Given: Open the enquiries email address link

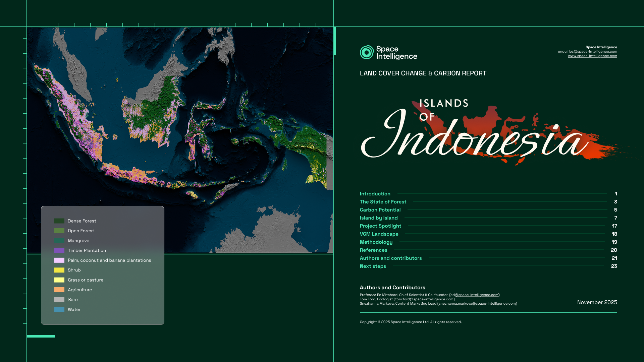Looking at the screenshot, I should [x=587, y=52].
